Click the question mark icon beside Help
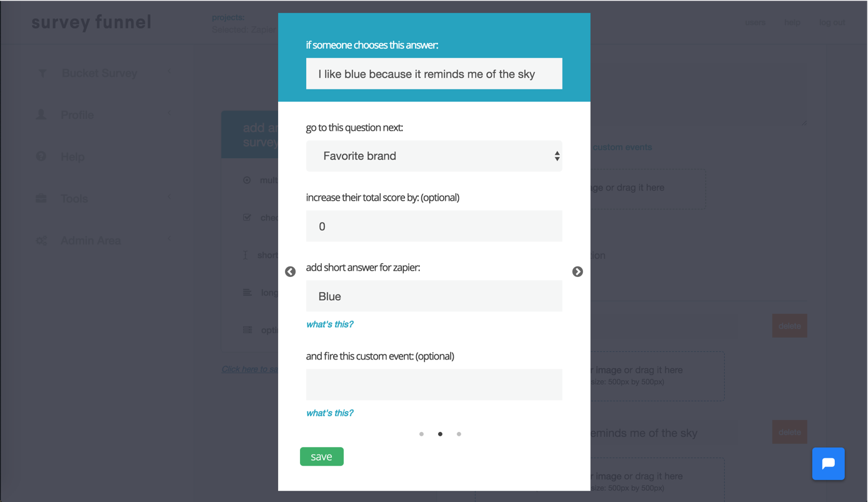Image resolution: width=868 pixels, height=502 pixels. pyautogui.click(x=41, y=156)
